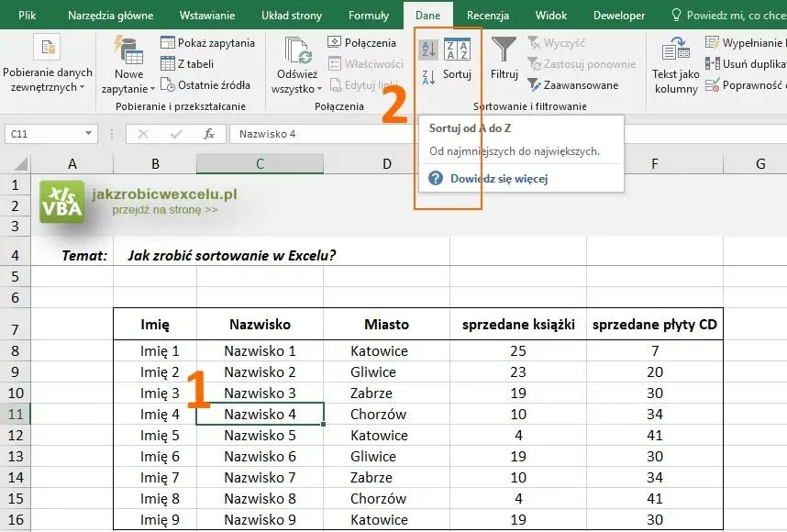Select the cell Nazwisko 1
The width and height of the screenshot is (787, 532).
point(260,350)
